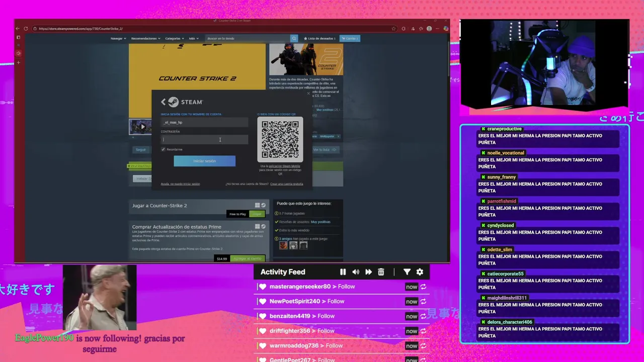This screenshot has width=644, height=362.
Task: Open the Activity Feed filter
Action: tap(407, 272)
